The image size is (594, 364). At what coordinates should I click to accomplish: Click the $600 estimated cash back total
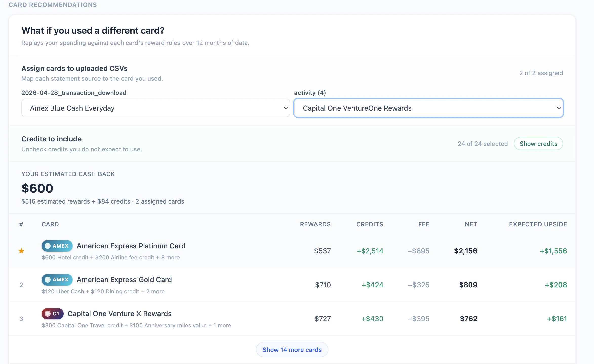click(37, 188)
